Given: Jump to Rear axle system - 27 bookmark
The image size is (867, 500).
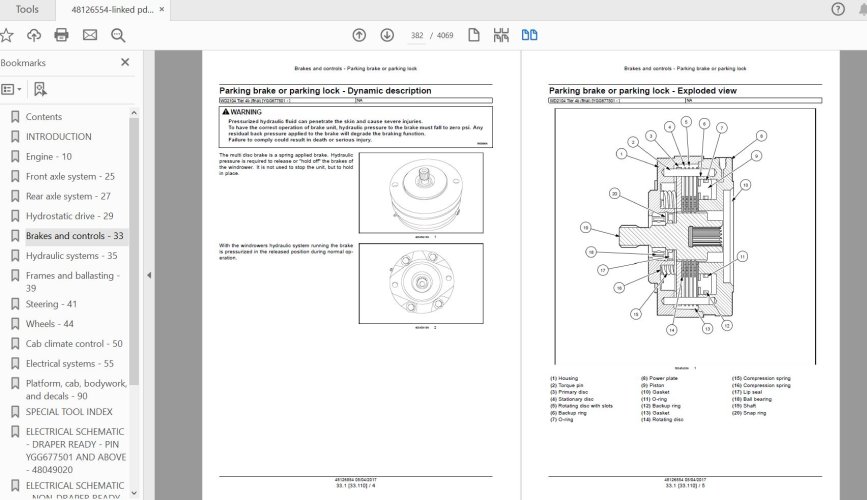Looking at the screenshot, I should point(68,196).
